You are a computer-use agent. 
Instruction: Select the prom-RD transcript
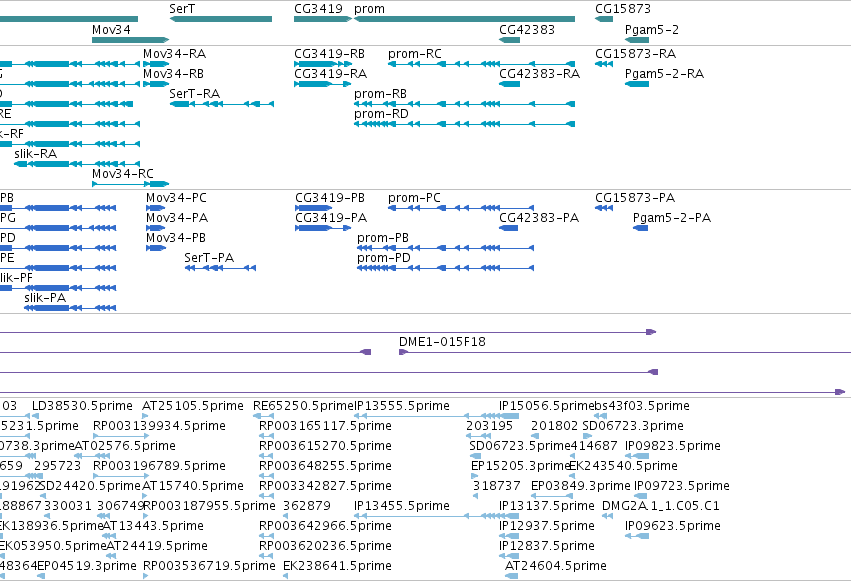pyautogui.click(x=465, y=124)
